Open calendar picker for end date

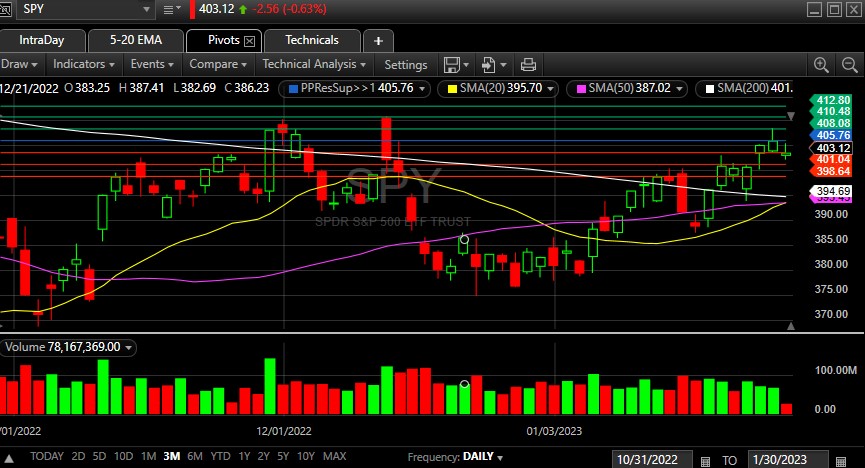point(840,458)
